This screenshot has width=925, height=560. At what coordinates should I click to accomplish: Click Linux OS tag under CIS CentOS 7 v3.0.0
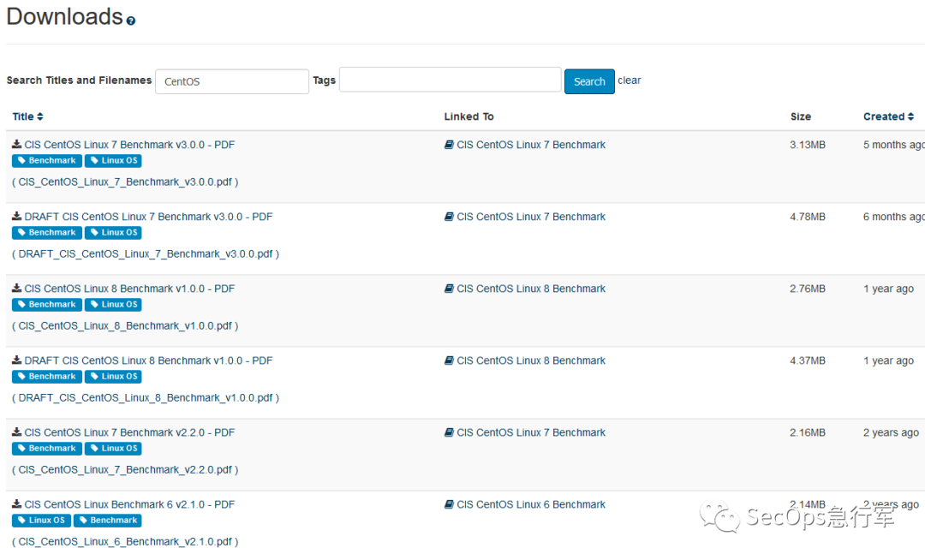pyautogui.click(x=113, y=161)
